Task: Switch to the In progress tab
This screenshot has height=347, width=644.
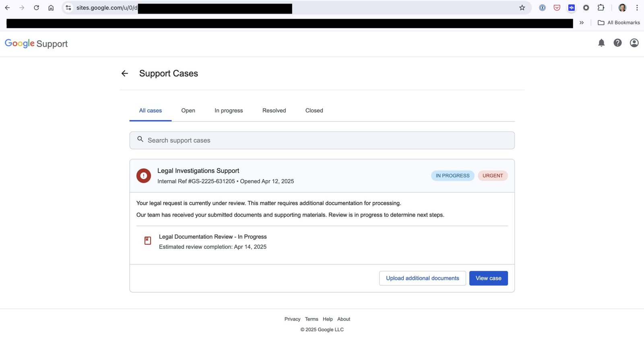Action: tap(229, 111)
